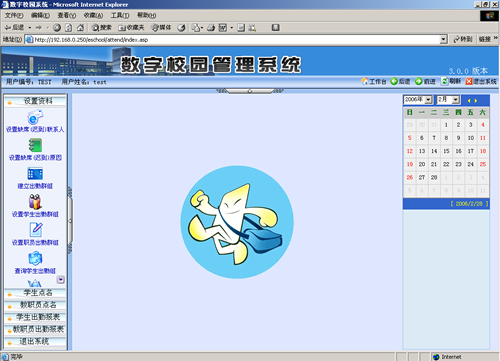The image size is (500, 361).
Task: Click the green 前进 arrow in system bar
Action: 418,81
